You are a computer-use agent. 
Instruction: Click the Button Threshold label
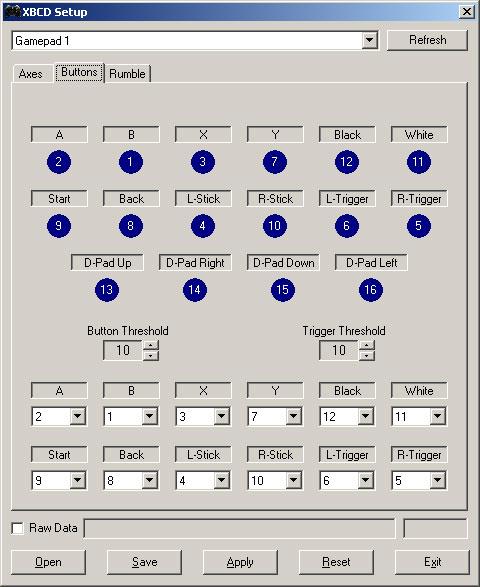point(128,331)
